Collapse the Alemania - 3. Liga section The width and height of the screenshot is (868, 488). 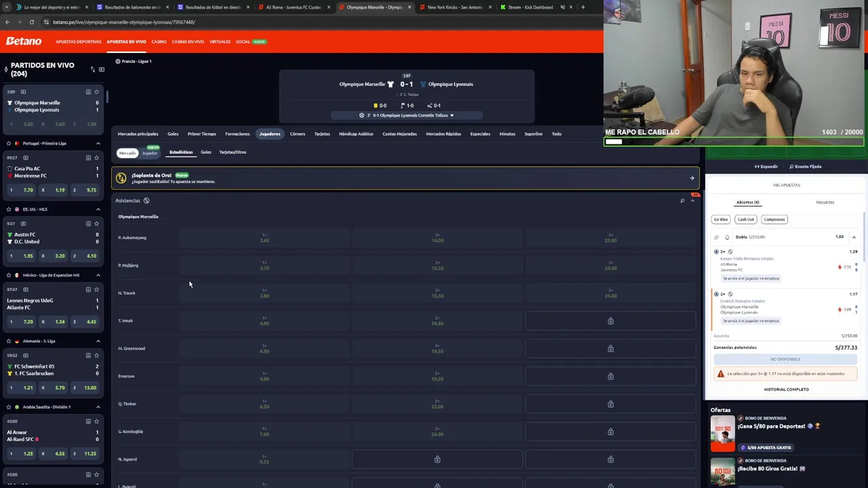(x=98, y=341)
